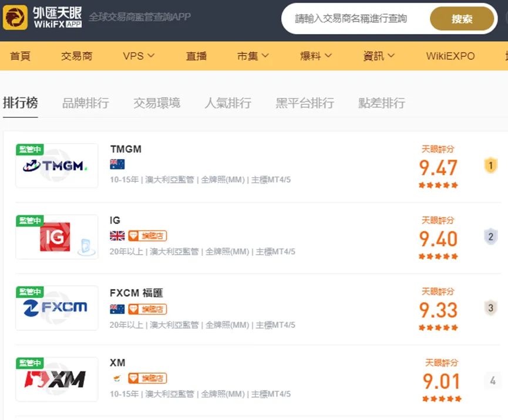This screenshot has width=508, height=420.
Task: Open the FXCM broker logo thumbnail
Action: tap(57, 308)
